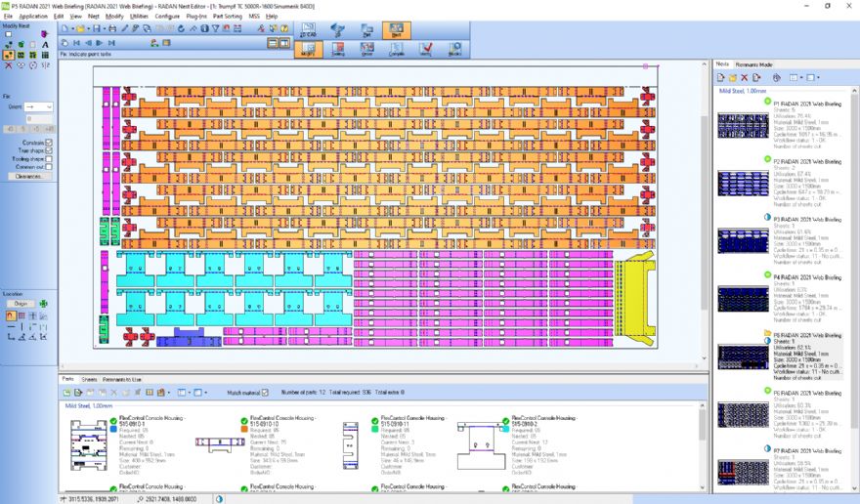The image size is (860, 504).
Task: Click the blue color swatch of part 515-0910-1
Action: (113, 429)
